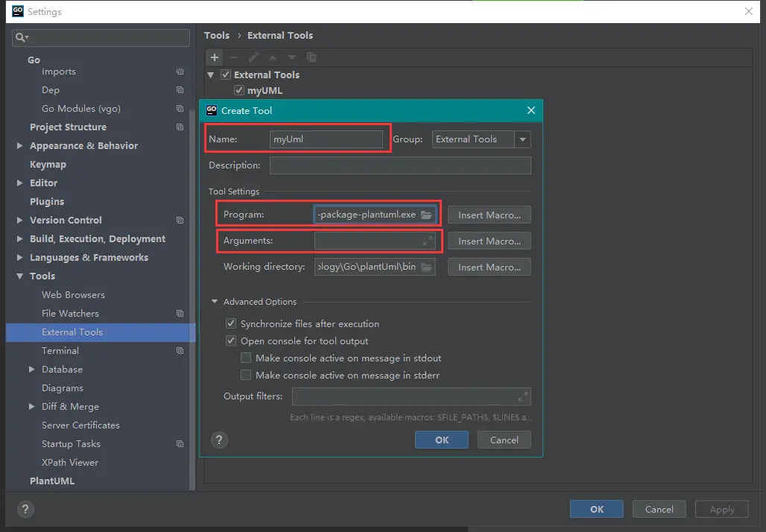Click Insert Macro for Program

(490, 215)
